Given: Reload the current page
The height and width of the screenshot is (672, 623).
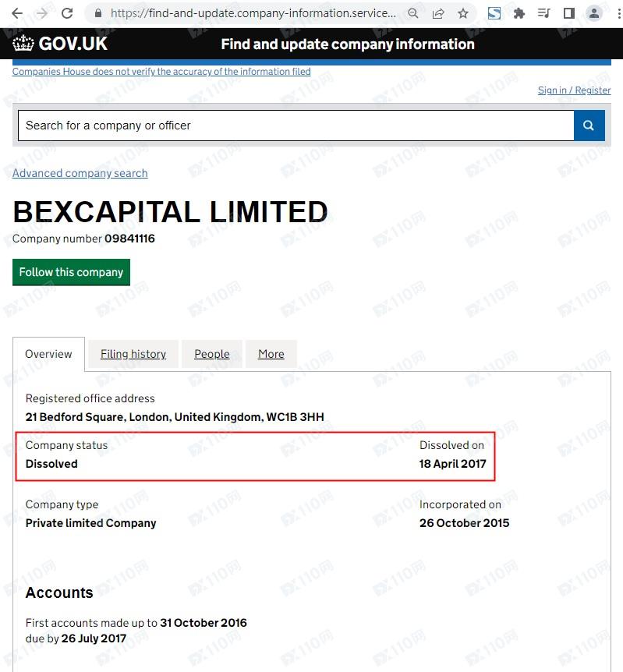Looking at the screenshot, I should (x=67, y=13).
